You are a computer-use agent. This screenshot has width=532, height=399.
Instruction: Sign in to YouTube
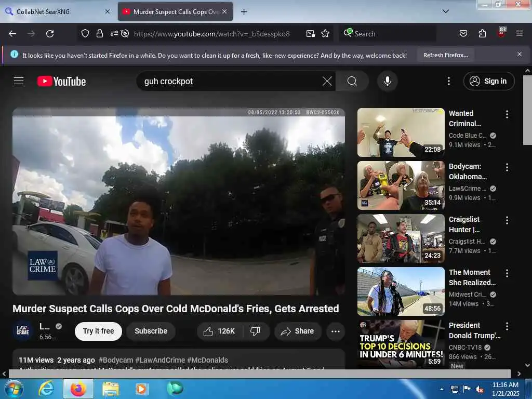[488, 81]
